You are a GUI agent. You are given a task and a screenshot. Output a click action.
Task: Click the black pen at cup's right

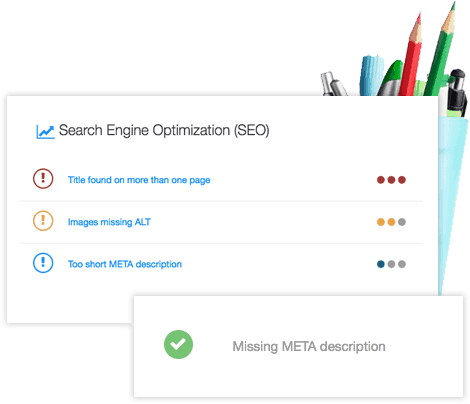(456, 92)
